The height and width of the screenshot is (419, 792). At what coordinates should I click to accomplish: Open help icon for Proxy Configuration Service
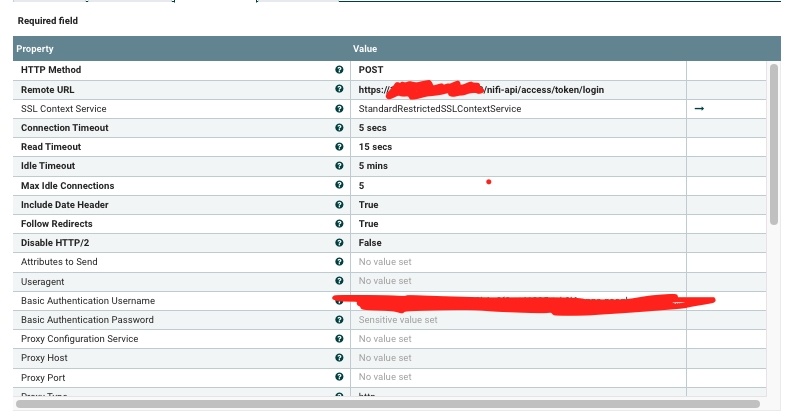[339, 339]
